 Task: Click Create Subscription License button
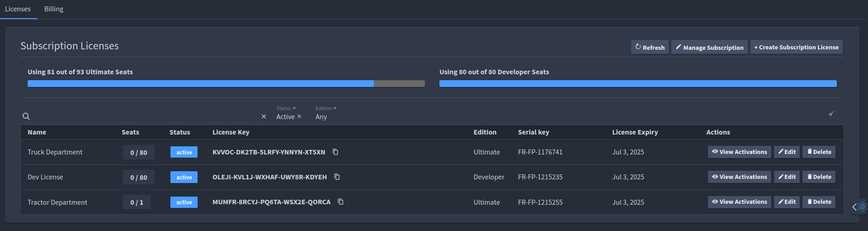(797, 47)
